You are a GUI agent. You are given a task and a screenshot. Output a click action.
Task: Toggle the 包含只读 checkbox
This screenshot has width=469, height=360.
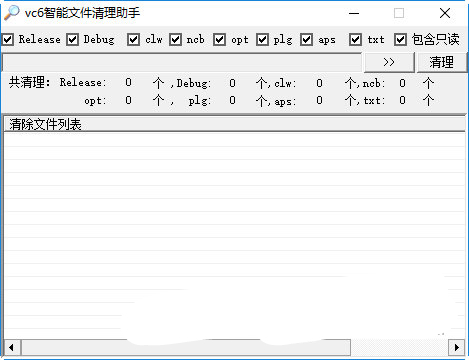(x=400, y=40)
